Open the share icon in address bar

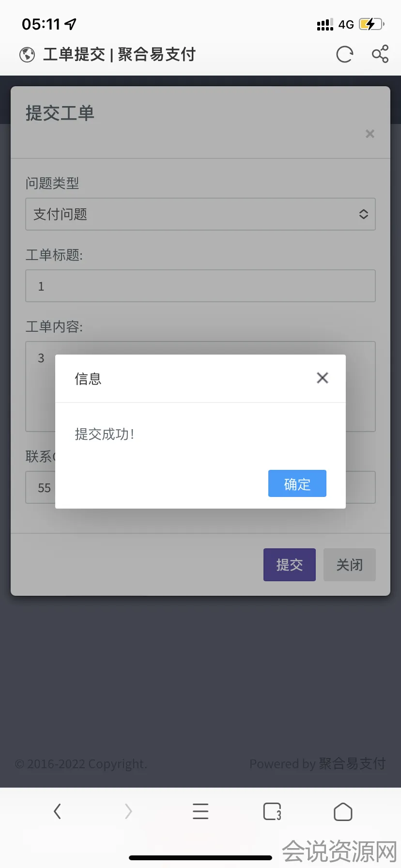pyautogui.click(x=380, y=54)
